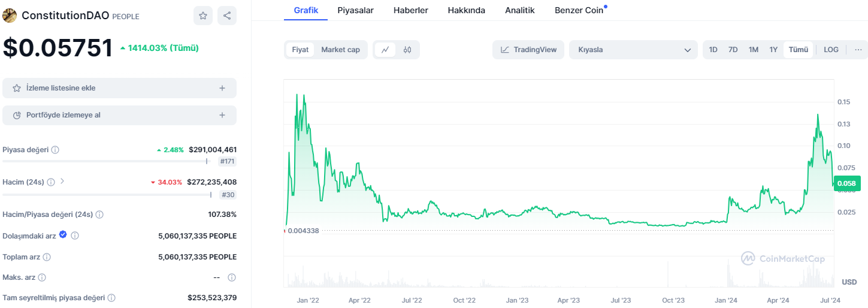The image size is (868, 308).
Task: Click info icon beside Maks. arz value
Action: click(232, 277)
